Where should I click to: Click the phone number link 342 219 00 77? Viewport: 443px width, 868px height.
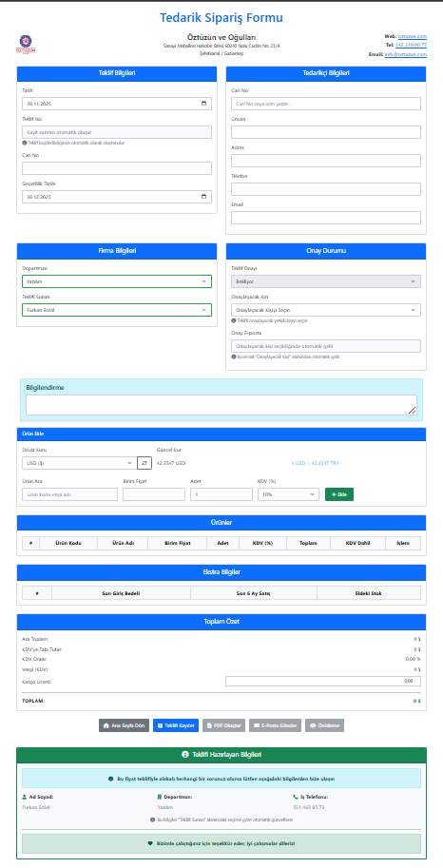click(411, 45)
